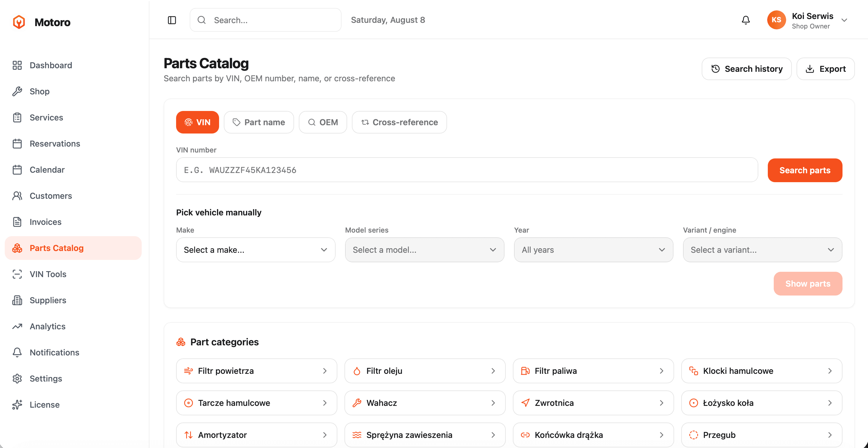The width and height of the screenshot is (868, 448).
Task: Open the Klocki hamulcowe category
Action: [x=762, y=371]
